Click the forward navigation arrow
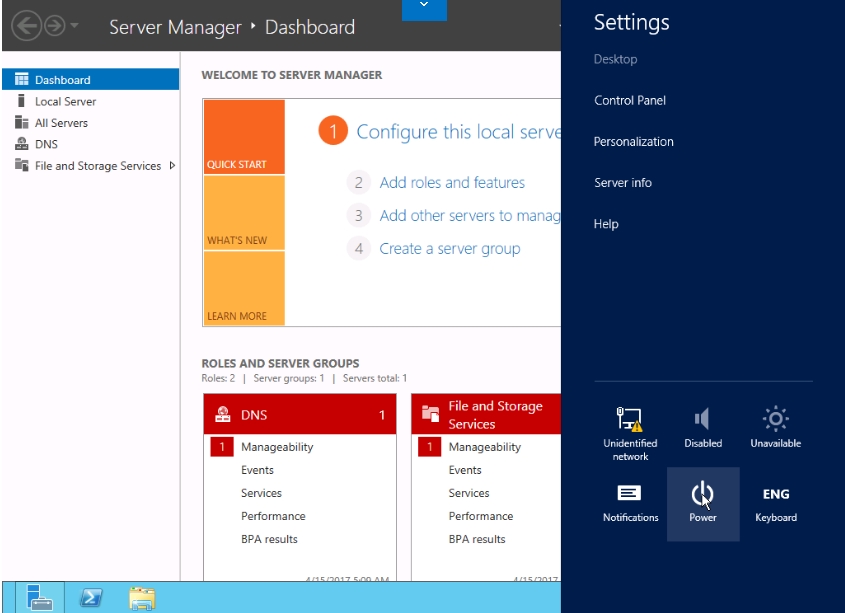845x613 pixels. point(55,25)
